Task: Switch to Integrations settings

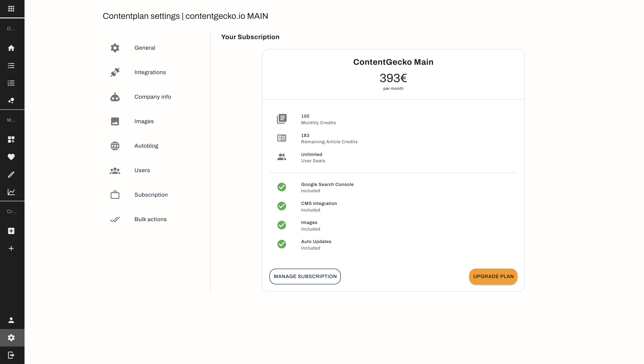Action: tap(150, 72)
